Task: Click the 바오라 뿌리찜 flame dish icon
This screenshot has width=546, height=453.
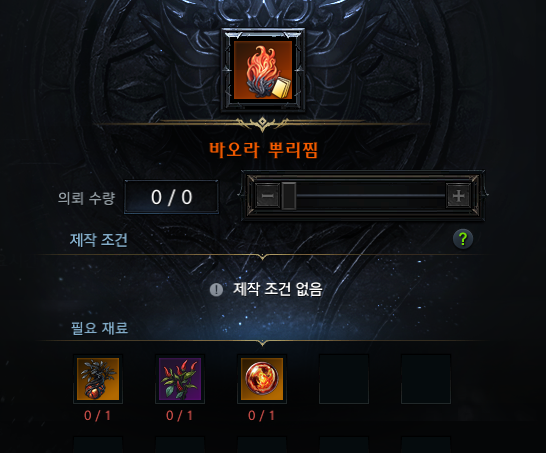Action: pyautogui.click(x=263, y=70)
